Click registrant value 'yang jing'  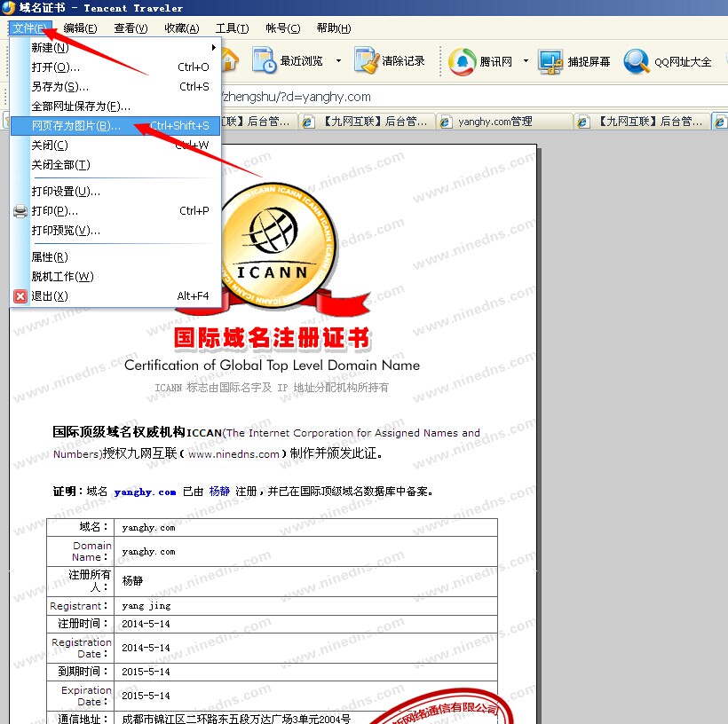click(x=146, y=606)
